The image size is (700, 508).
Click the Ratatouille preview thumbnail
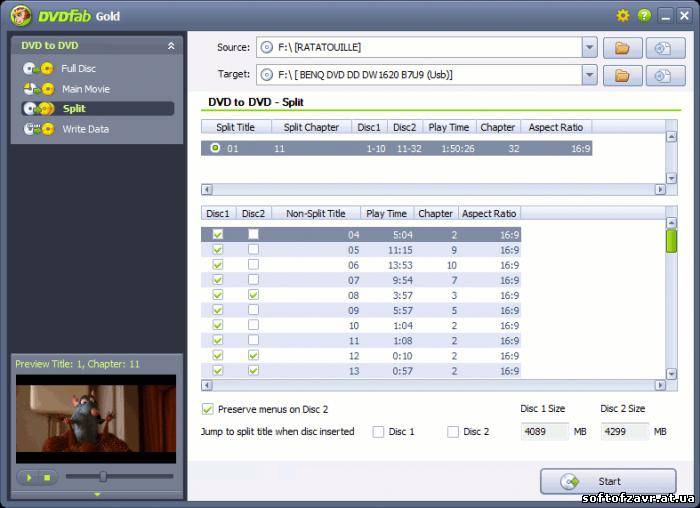(x=96, y=419)
